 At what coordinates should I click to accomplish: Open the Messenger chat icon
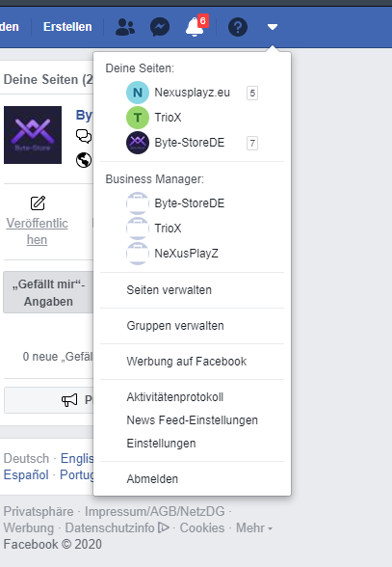click(x=160, y=27)
